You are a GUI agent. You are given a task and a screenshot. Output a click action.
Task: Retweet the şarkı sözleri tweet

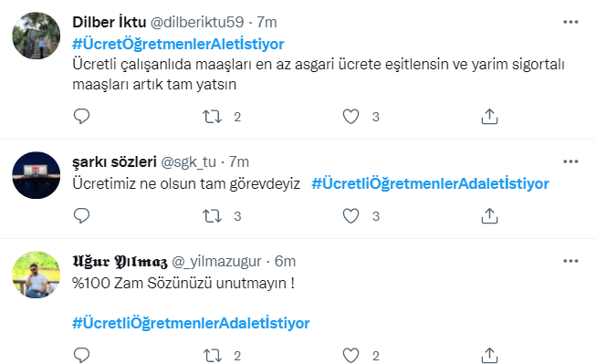pyautogui.click(x=212, y=216)
